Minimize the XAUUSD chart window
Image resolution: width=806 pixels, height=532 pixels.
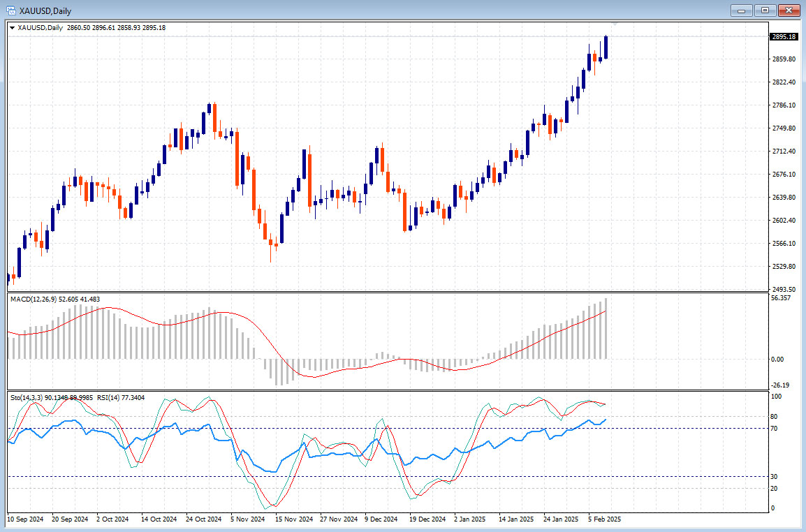point(741,10)
